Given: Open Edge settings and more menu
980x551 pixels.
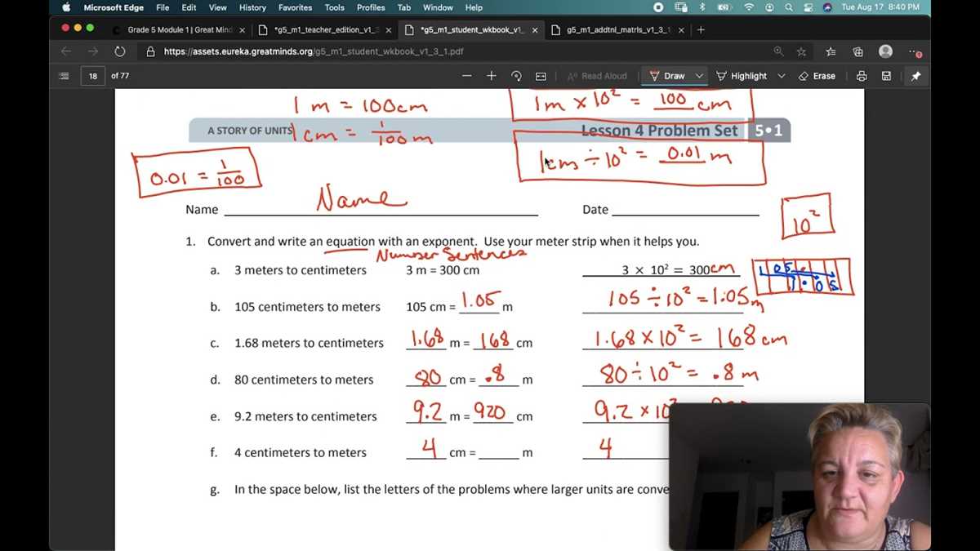Looking at the screenshot, I should tap(915, 51).
